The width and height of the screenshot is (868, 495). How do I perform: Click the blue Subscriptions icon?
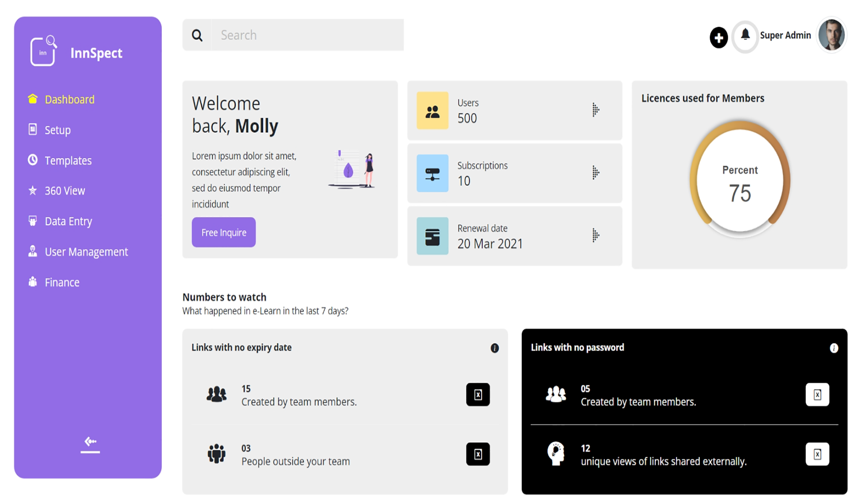[432, 173]
